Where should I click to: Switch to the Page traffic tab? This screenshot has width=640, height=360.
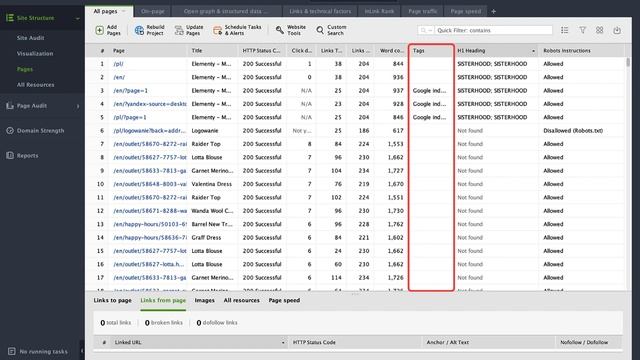[x=422, y=11]
